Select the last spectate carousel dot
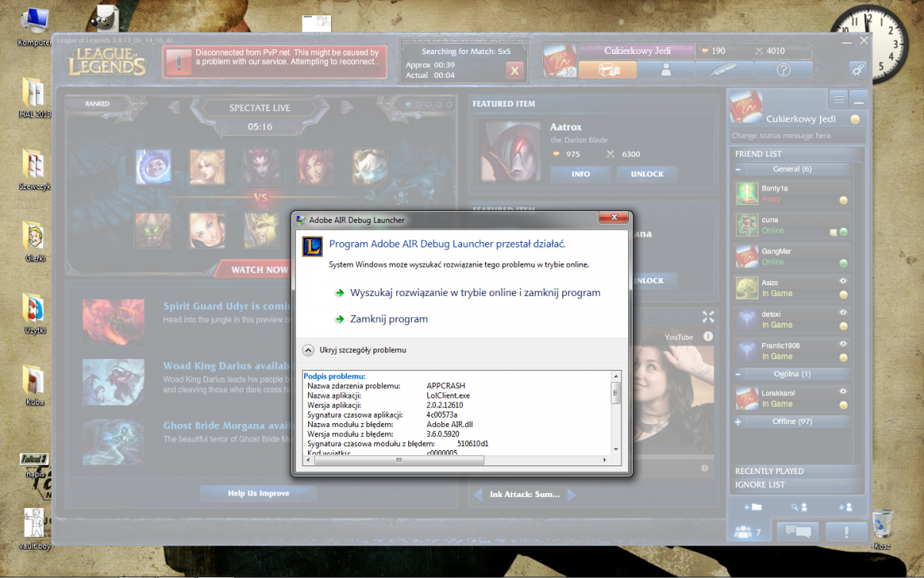924x578 pixels. coord(450,104)
